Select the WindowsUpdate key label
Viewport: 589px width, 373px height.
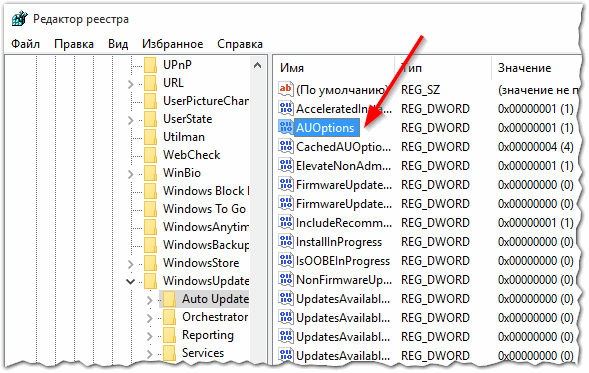206,281
